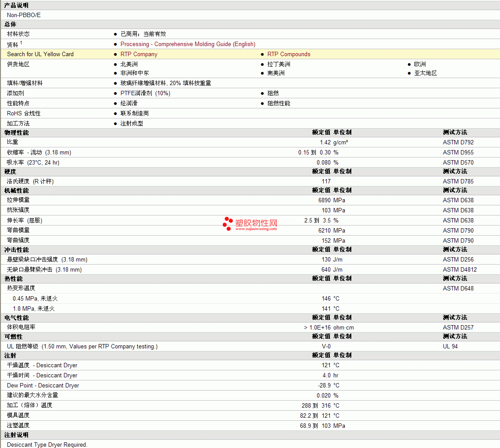Select the supply region '拉丁美洲'
This screenshot has height=448, width=500.
click(279, 64)
